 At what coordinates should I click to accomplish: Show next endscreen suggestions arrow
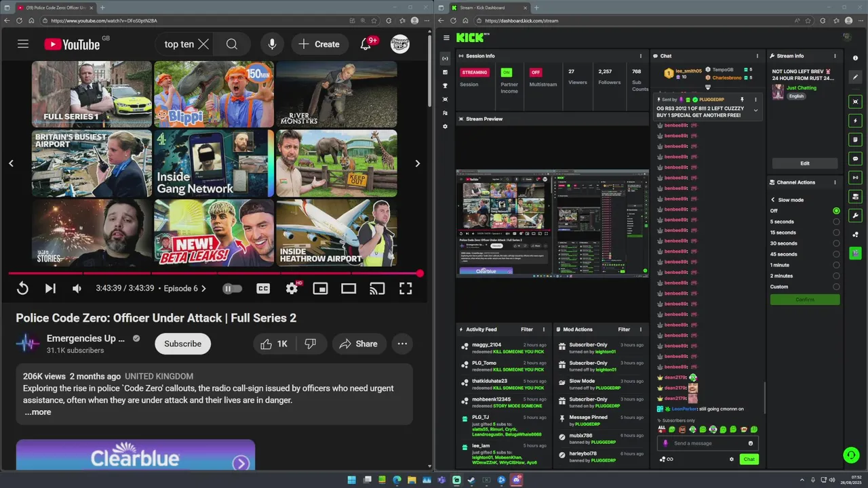[418, 163]
